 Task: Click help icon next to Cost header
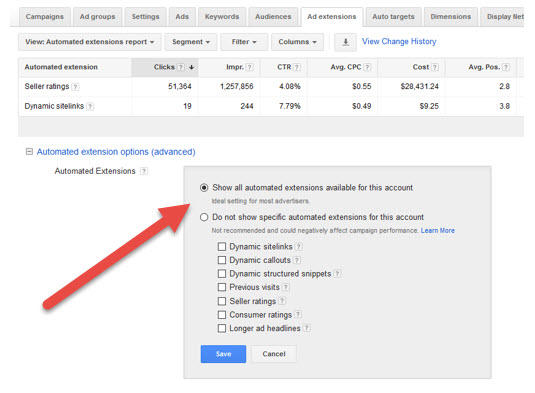[x=435, y=67]
